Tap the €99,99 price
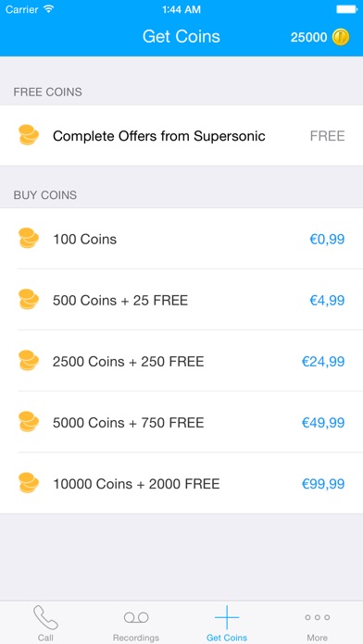 click(x=323, y=484)
